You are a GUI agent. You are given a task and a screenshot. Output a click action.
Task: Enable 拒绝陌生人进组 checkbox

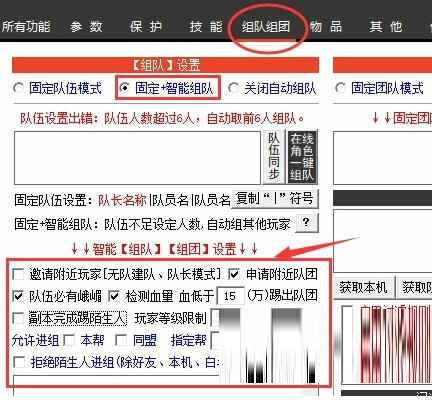(18, 362)
